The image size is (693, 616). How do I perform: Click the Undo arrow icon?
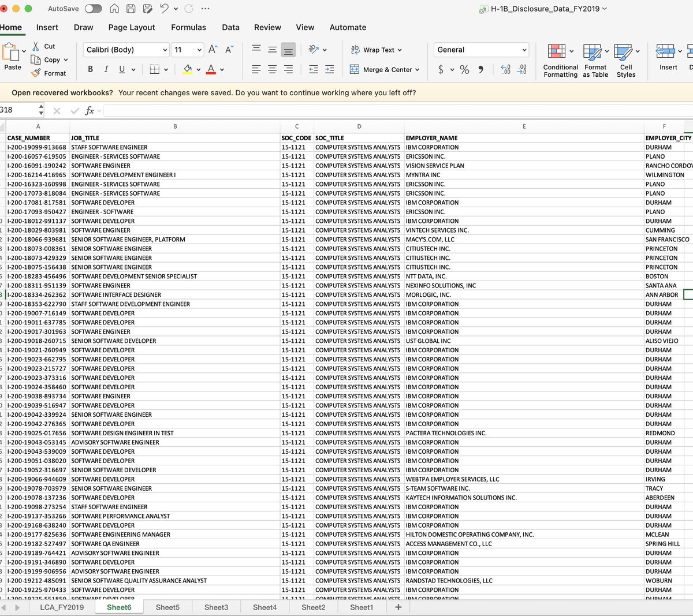pos(164,9)
